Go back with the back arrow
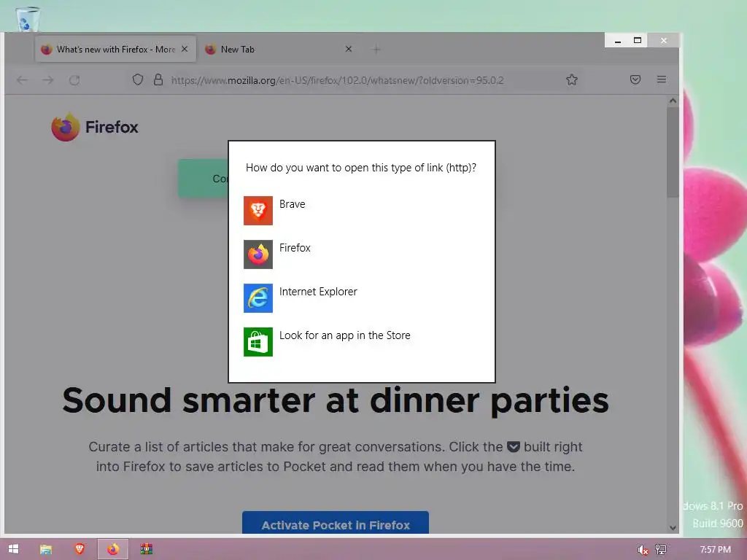 22,80
